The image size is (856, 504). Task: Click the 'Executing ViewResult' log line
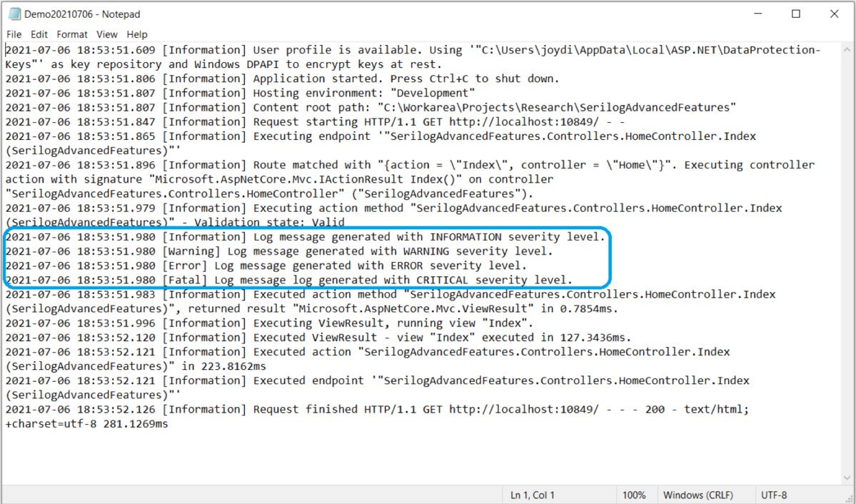pyautogui.click(x=269, y=323)
